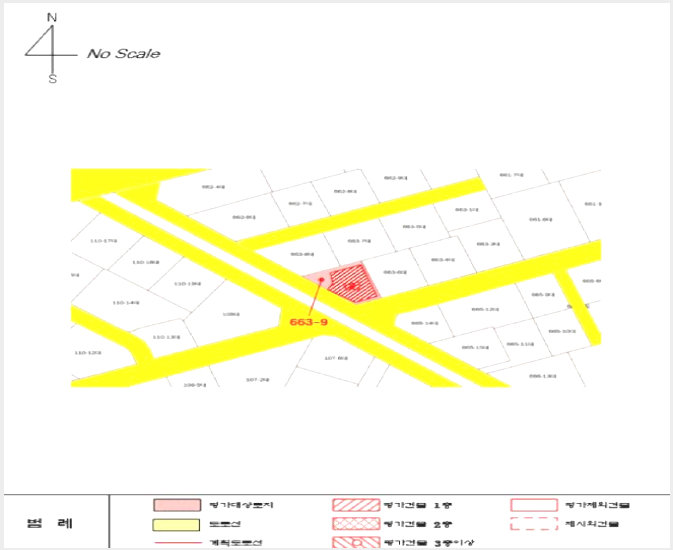Viewport: 673px width, 550px height.
Task: Click the red '663-9' parcel callout label
Action: point(309,322)
